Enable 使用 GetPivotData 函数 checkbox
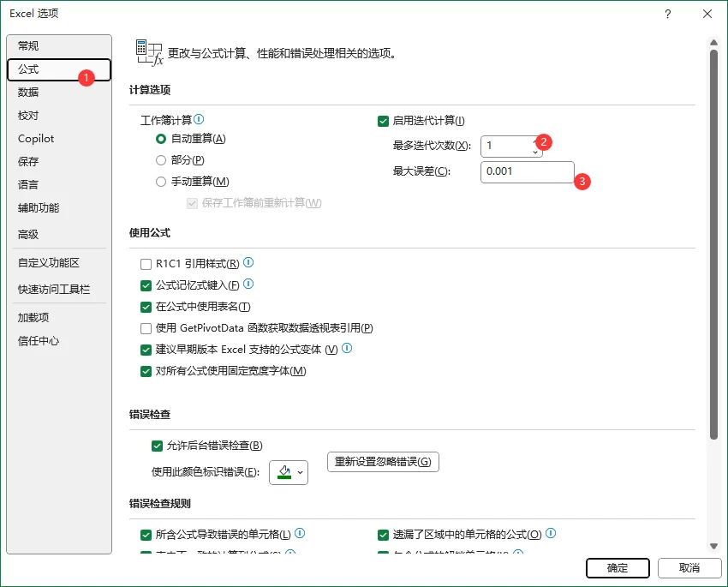This screenshot has width=728, height=587. coord(146,328)
